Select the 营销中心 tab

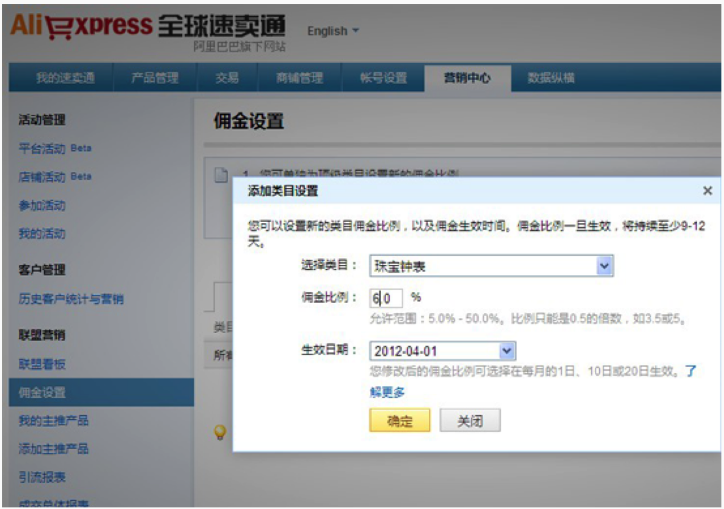(467, 78)
